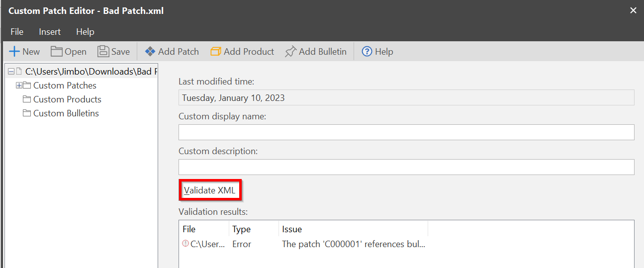Screen dimensions: 644x268
Task: Open the Help menu in menu bar
Action: tap(85, 32)
